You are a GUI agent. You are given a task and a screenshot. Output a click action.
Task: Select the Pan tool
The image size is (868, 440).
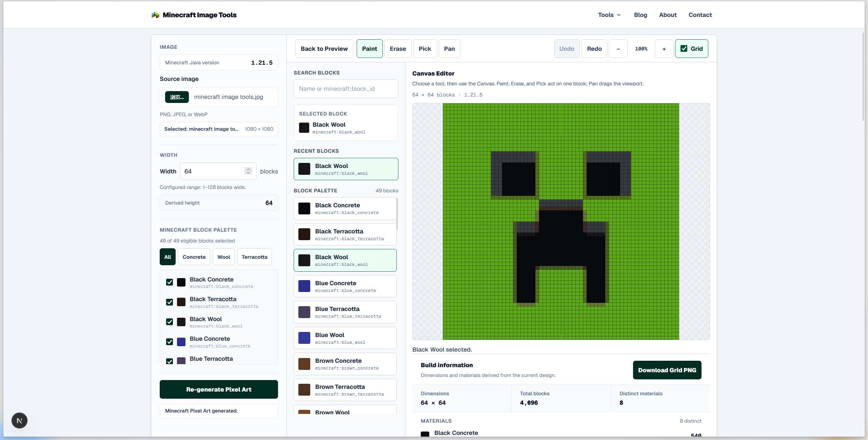point(449,48)
